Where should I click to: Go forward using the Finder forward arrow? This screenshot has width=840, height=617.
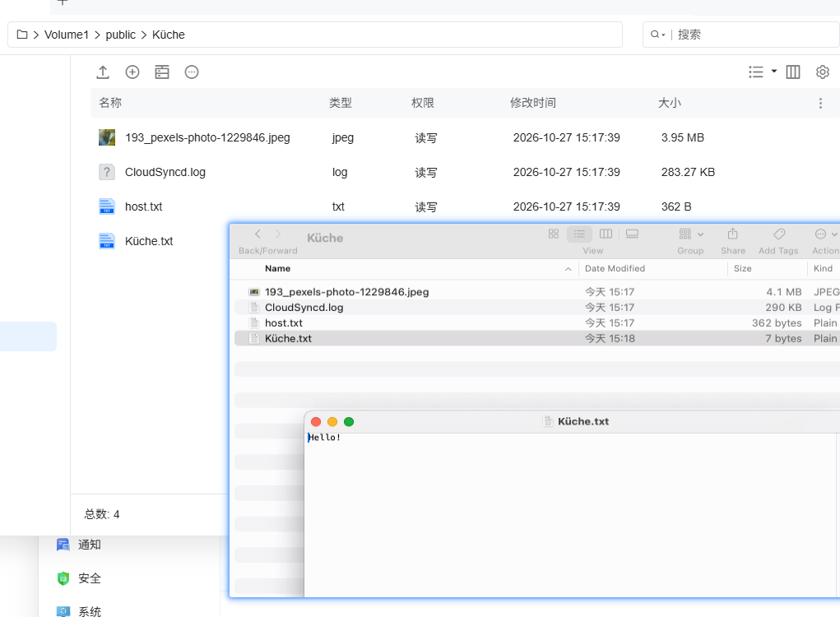point(277,234)
